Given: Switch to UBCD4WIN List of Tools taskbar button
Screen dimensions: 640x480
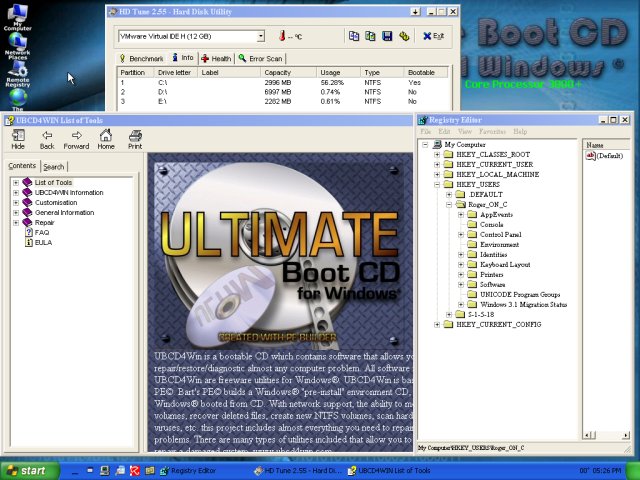Looking at the screenshot, I should pyautogui.click(x=389, y=471).
